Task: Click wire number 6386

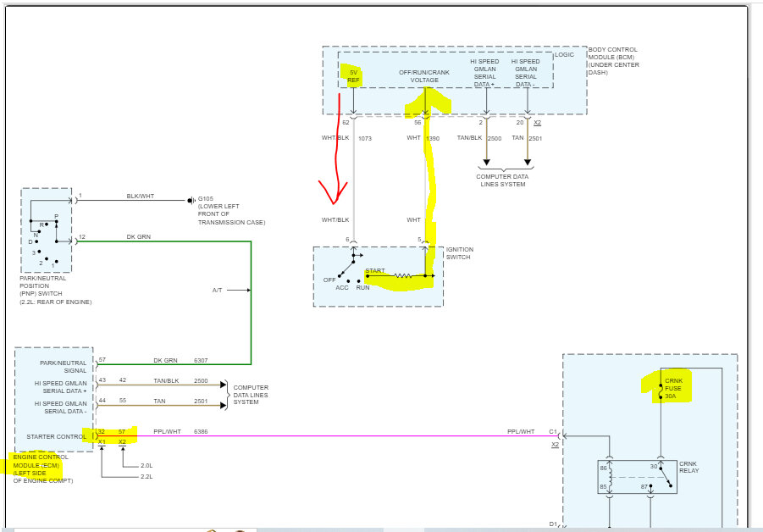Action: (x=201, y=432)
